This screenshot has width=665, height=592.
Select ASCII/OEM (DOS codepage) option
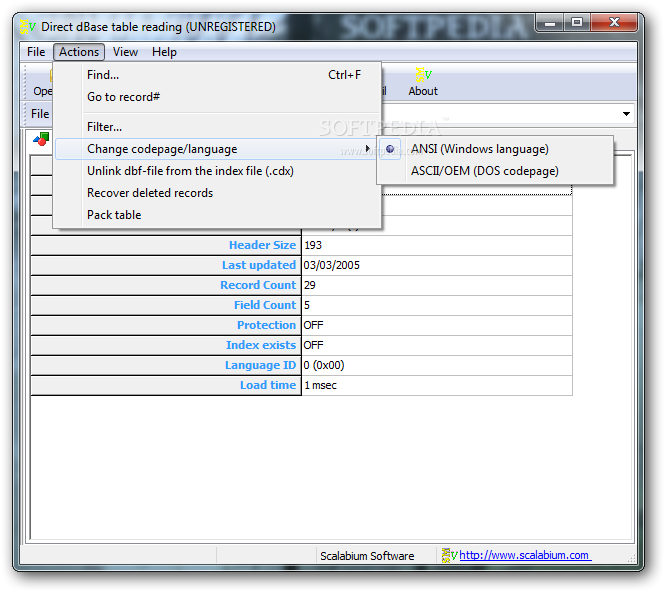(495, 171)
